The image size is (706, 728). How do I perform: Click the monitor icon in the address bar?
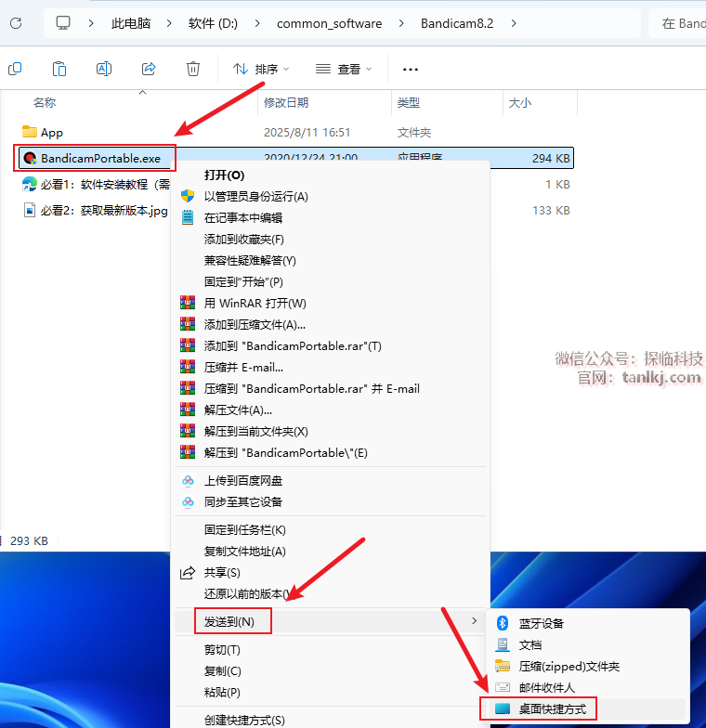(x=63, y=23)
